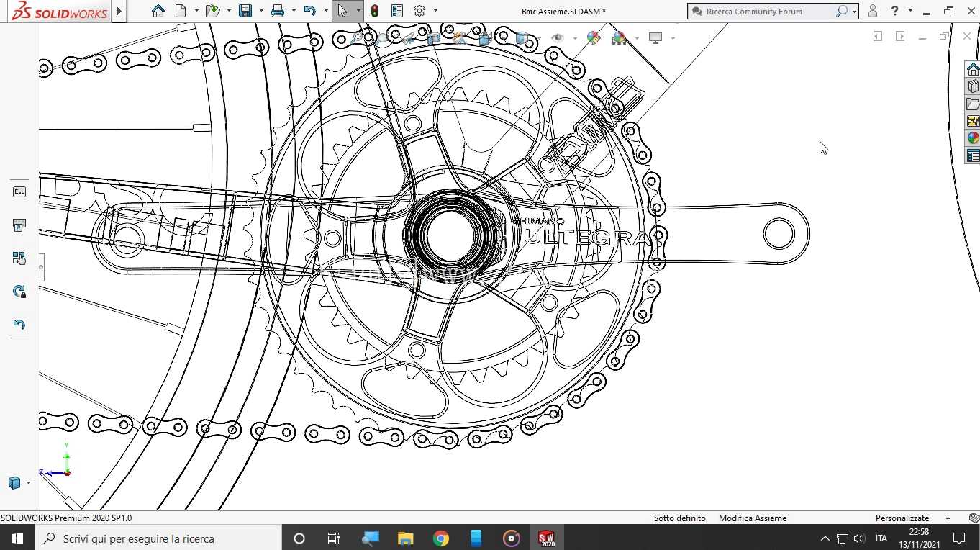Open File Explorer task pane tab

[x=973, y=104]
